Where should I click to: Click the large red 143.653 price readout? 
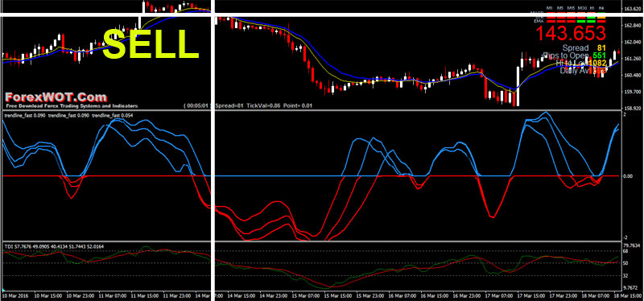tap(571, 33)
